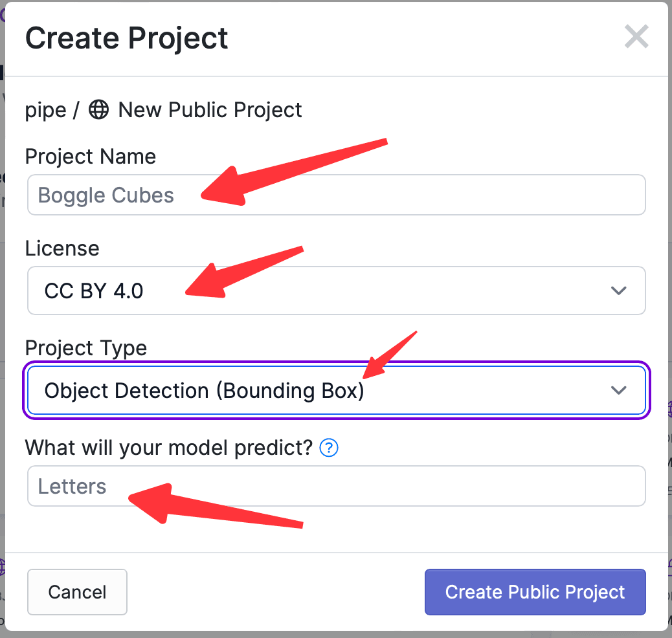The image size is (672, 638).
Task: Close the Create Project dialog
Action: [x=636, y=36]
